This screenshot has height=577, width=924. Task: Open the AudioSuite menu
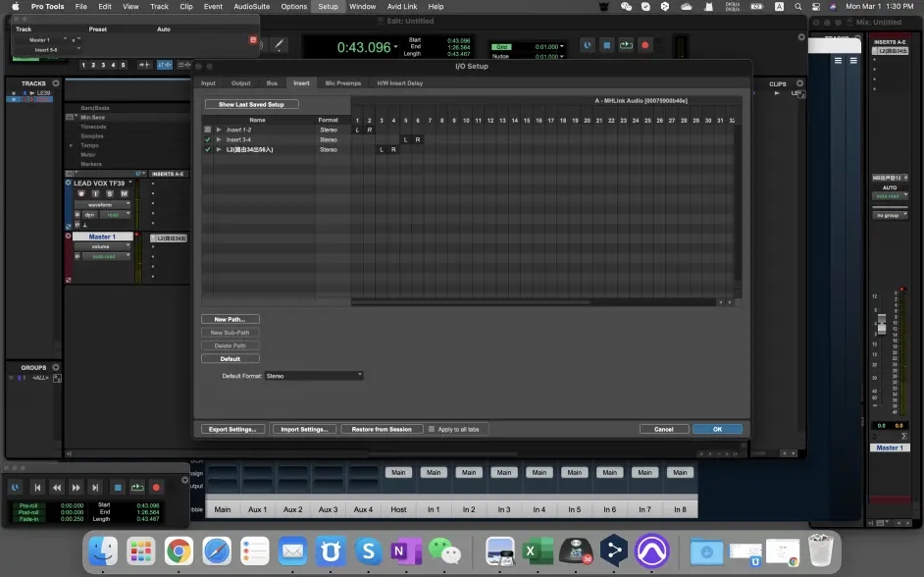pyautogui.click(x=251, y=6)
